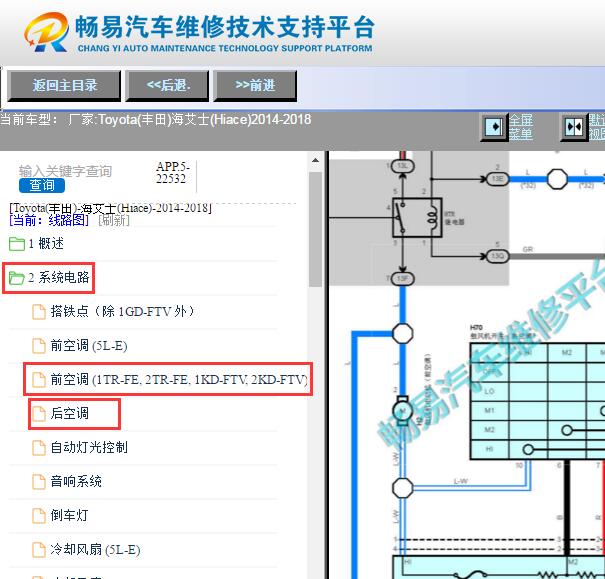
Task: Go back with the <<后退 button
Action: pyautogui.click(x=167, y=86)
